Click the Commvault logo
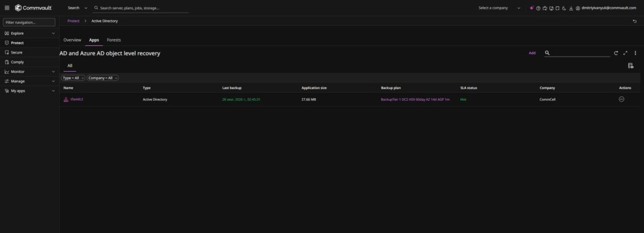 (33, 8)
